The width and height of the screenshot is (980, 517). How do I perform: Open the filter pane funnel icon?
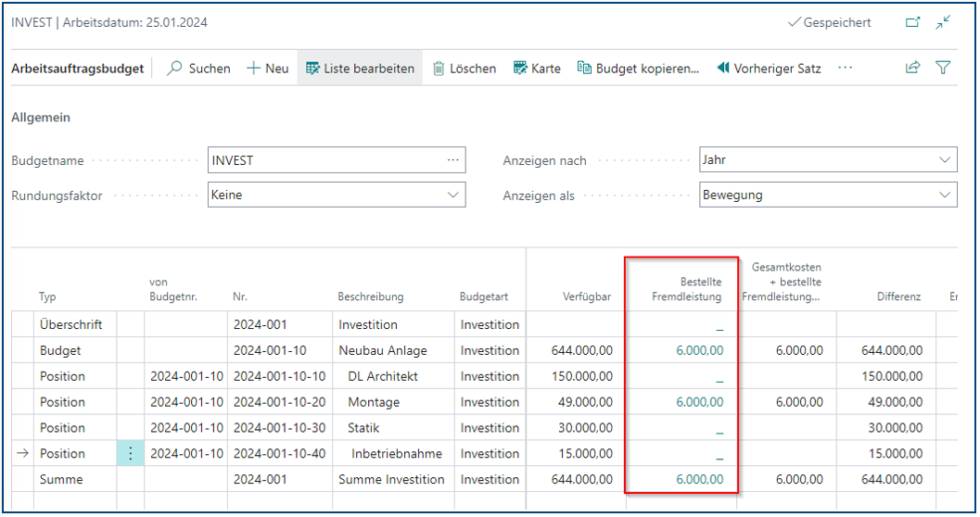point(943,68)
